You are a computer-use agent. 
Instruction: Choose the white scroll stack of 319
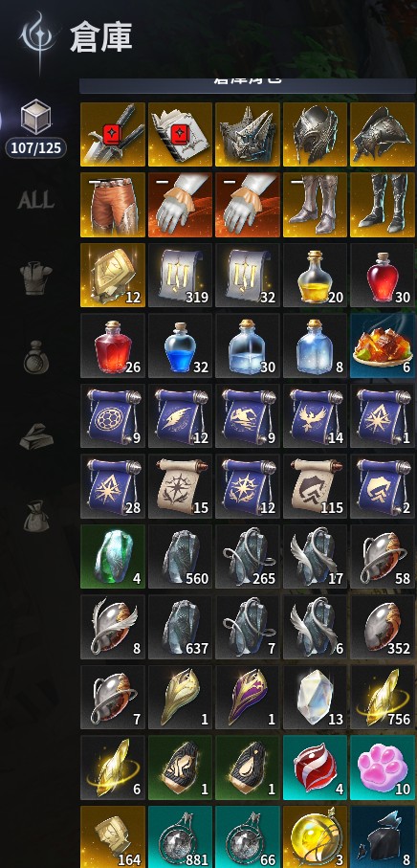click(181, 275)
